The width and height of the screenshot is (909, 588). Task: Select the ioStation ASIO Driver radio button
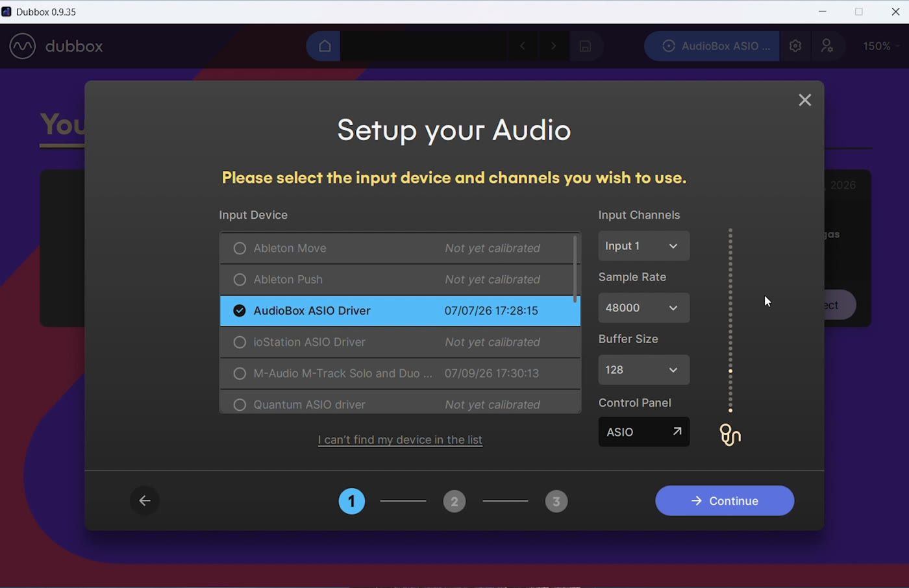coord(240,342)
